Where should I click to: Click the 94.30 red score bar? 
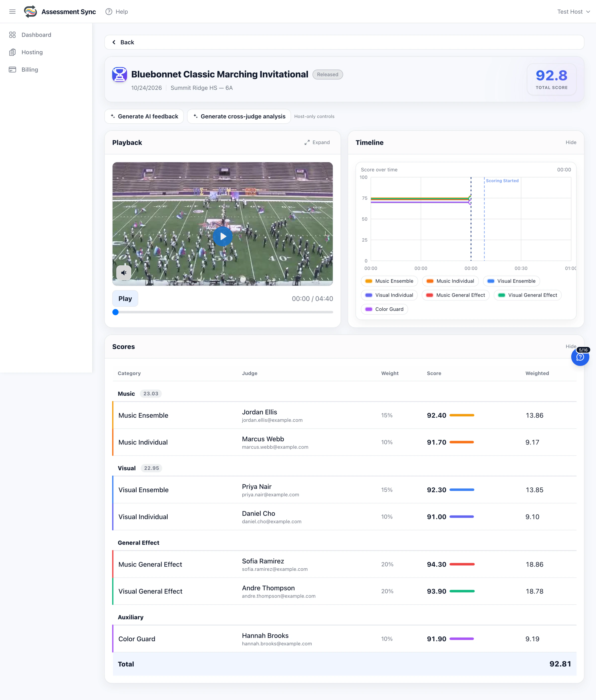[462, 564]
